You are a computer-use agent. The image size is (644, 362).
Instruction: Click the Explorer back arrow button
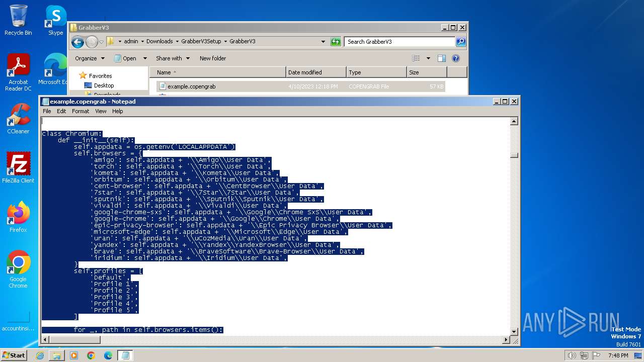tap(77, 42)
